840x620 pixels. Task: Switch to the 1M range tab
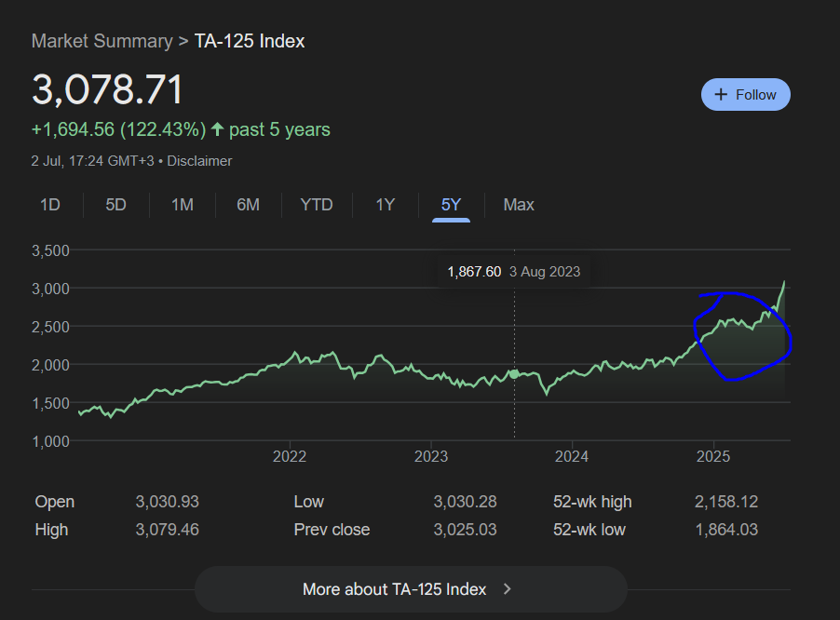click(183, 205)
